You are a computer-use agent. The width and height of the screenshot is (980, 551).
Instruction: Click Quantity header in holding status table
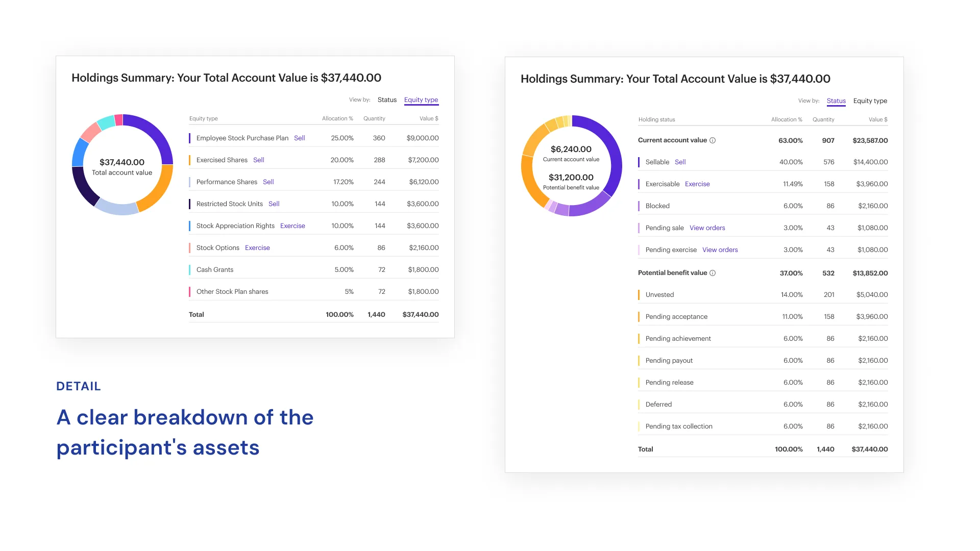(823, 120)
